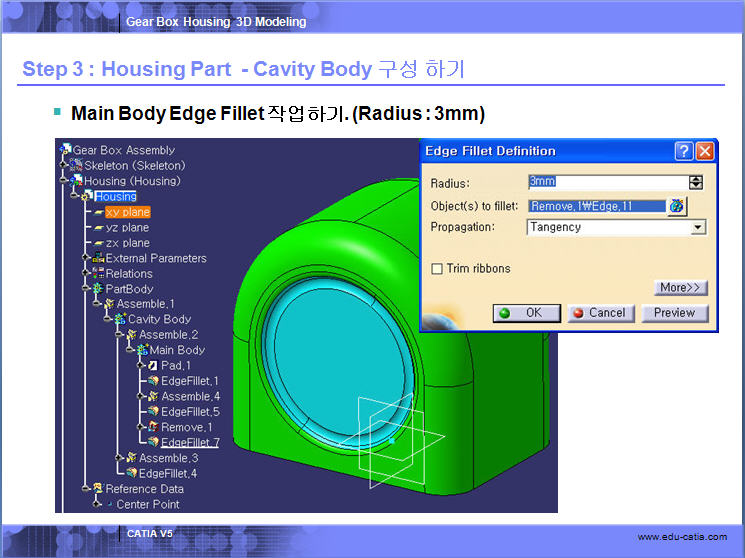Expand dialog with More>> button
This screenshot has width=745, height=558.
pyautogui.click(x=681, y=288)
